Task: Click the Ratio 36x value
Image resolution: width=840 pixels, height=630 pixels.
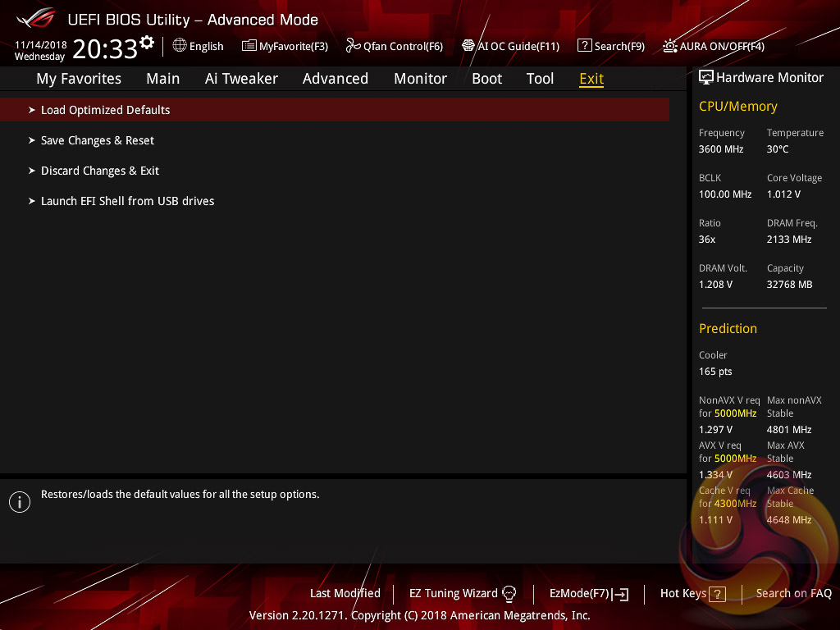Action: pyautogui.click(x=706, y=240)
